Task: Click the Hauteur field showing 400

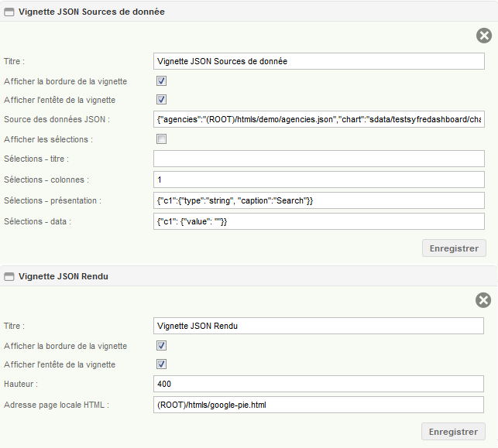Action: pyautogui.click(x=318, y=384)
